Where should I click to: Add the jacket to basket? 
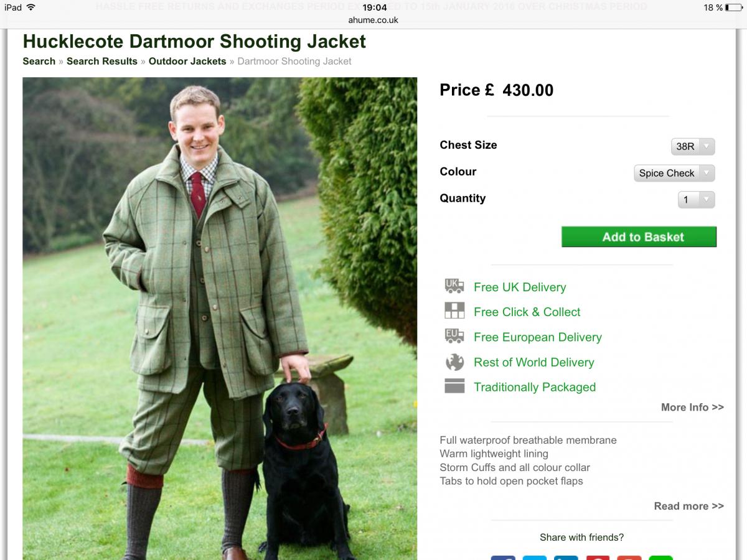[x=639, y=236]
